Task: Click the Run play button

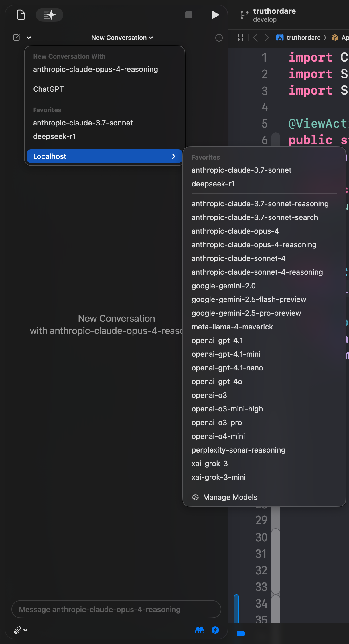Action: (x=215, y=15)
